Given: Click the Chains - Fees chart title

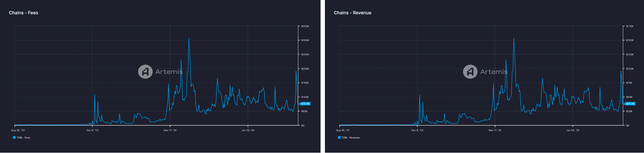Looking at the screenshot, I should [x=23, y=13].
